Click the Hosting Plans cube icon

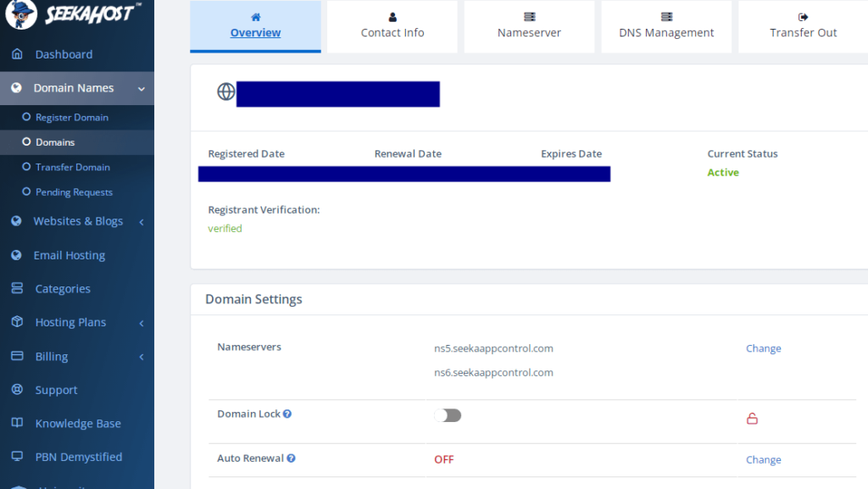pyautogui.click(x=17, y=321)
